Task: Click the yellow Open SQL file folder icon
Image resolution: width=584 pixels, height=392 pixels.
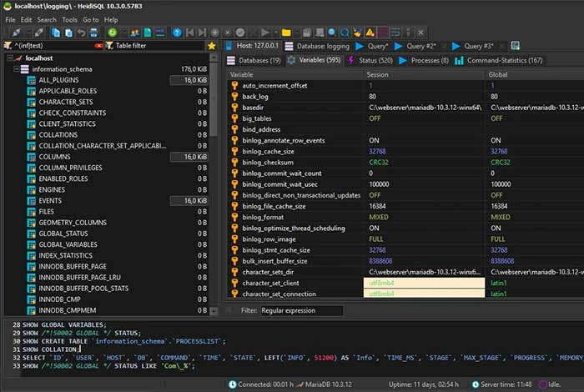Action: point(286,33)
